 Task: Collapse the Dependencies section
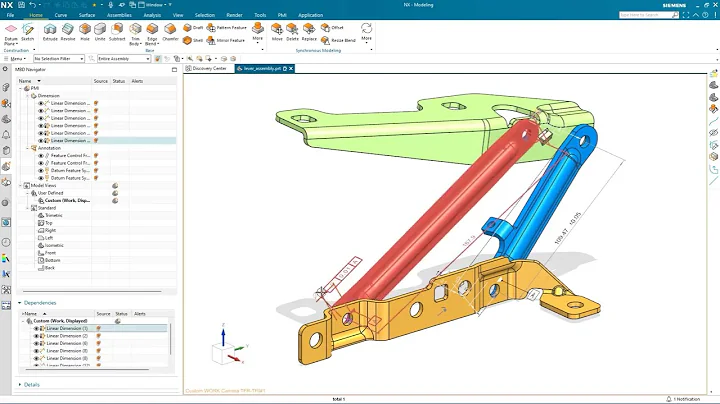point(20,303)
